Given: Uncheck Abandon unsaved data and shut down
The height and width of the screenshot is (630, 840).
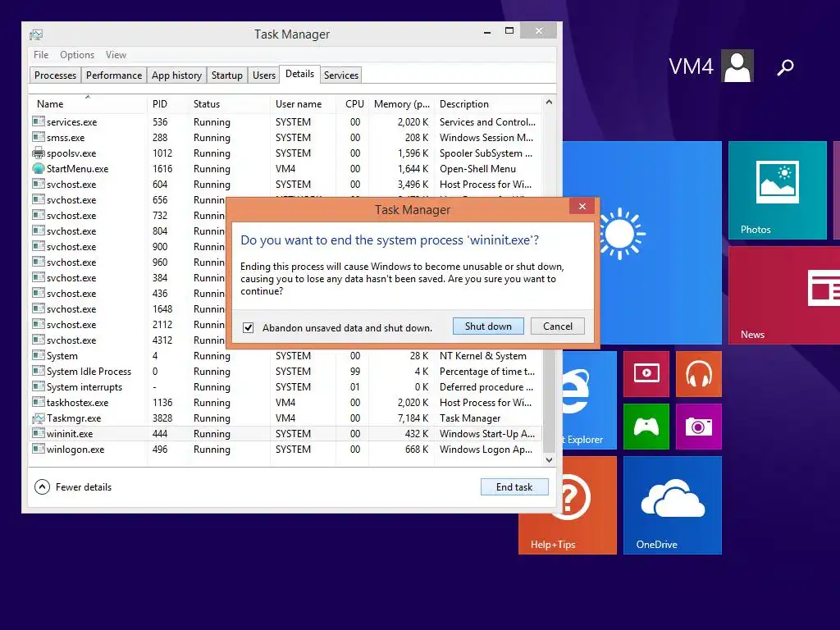Looking at the screenshot, I should pos(248,328).
